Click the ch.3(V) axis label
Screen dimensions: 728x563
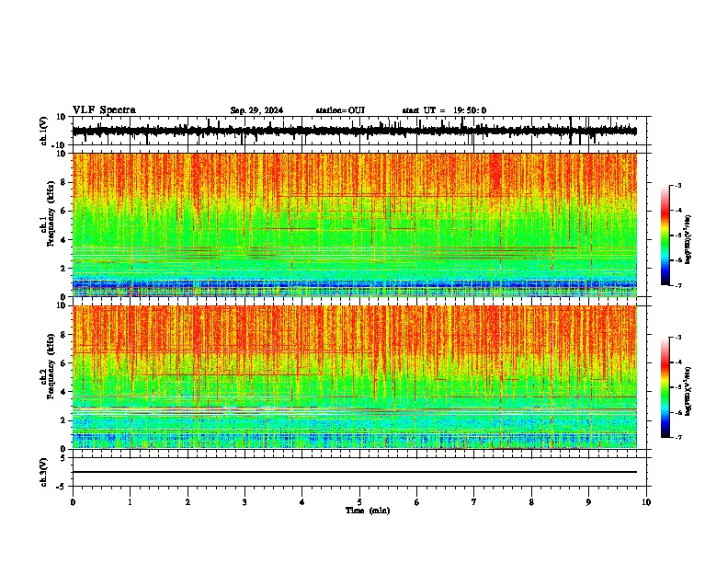pos(44,472)
